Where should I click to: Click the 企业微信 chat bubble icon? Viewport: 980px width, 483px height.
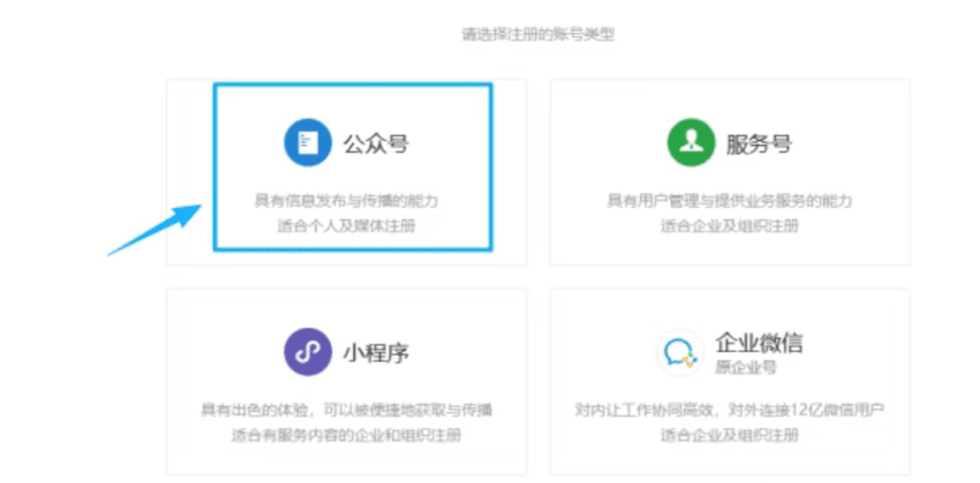click(680, 353)
